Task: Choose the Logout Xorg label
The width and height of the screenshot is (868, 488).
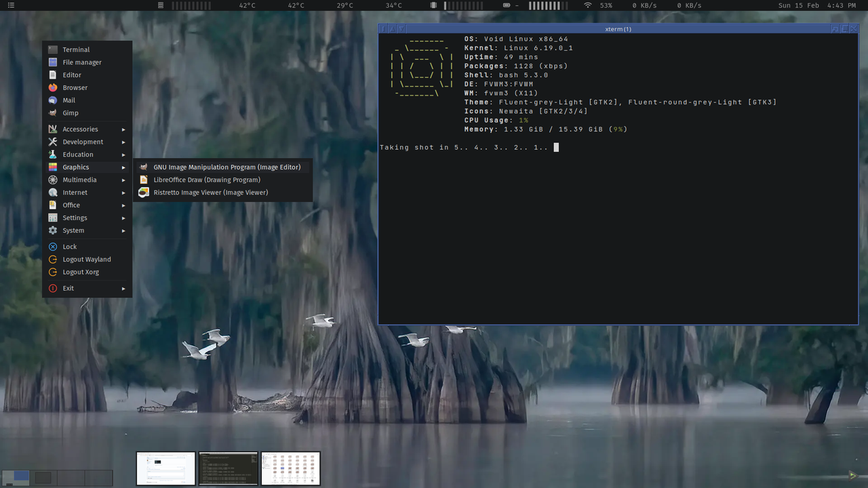Action: tap(81, 272)
